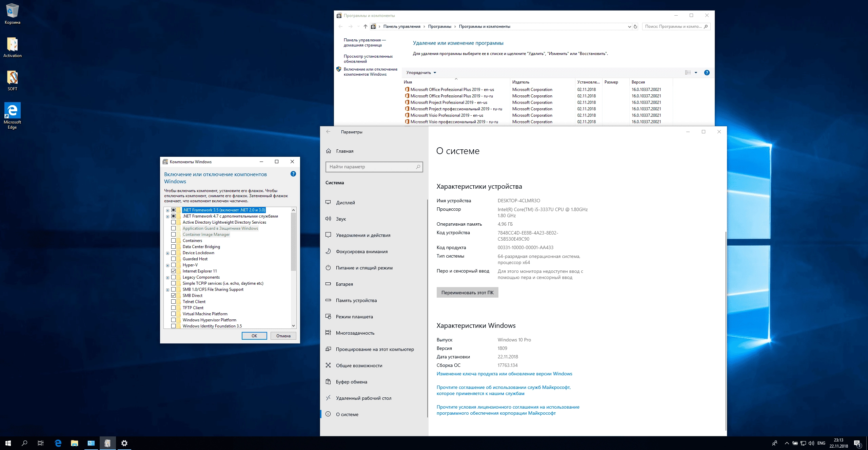This screenshot has width=868, height=450.
Task: Expand SMB 1.0/CIFS File Sharing Support node
Action: coord(167,290)
